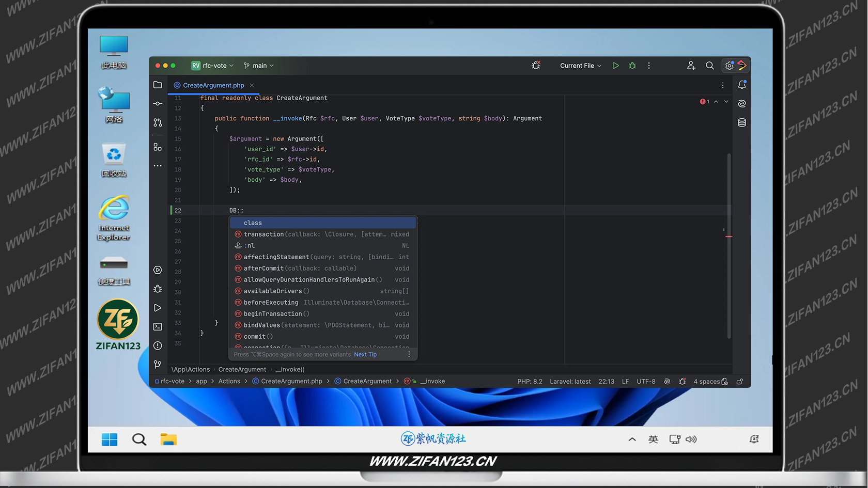Open the Project tool window folder icon
The height and width of the screenshot is (488, 868).
(x=158, y=85)
